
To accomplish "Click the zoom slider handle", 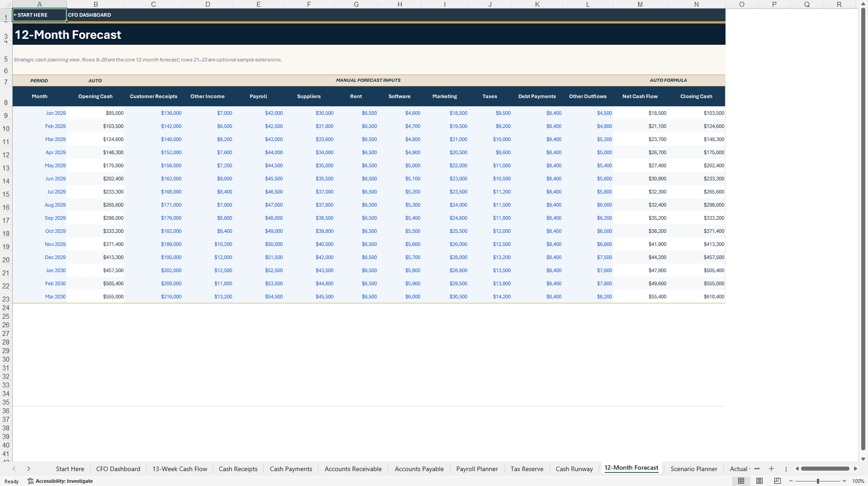I will 818,481.
